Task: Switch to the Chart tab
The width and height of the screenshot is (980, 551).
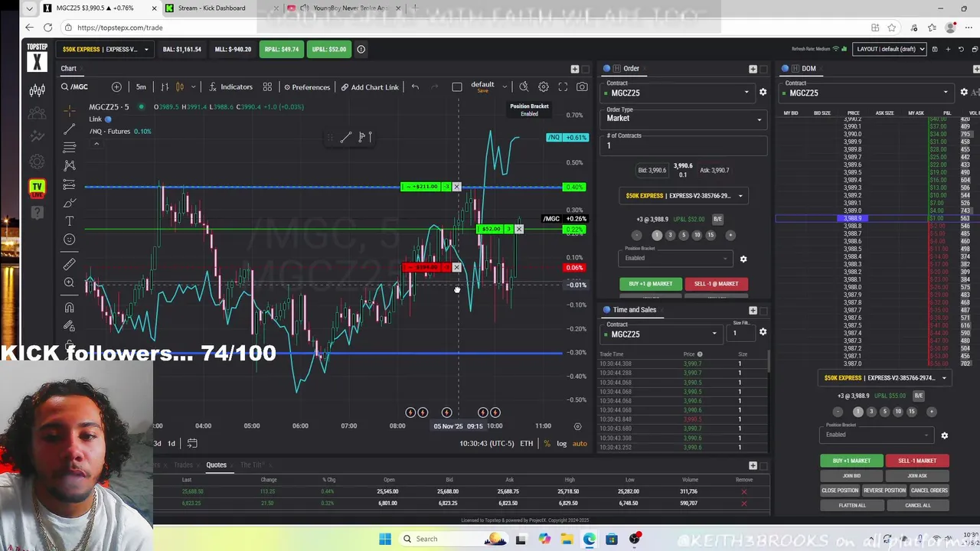Action: click(69, 69)
